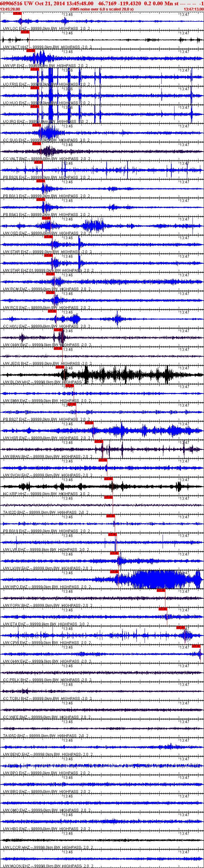Viewport: 204px width, 868px height.
Task: Select the pick flag on NC KRP trace
Action: click(108, 479)
